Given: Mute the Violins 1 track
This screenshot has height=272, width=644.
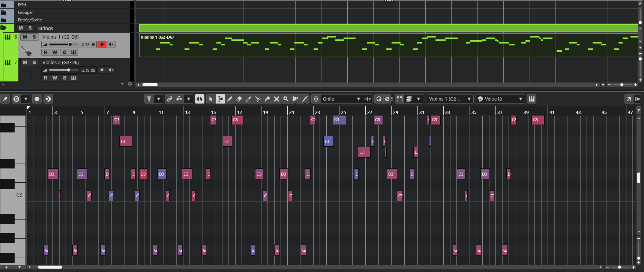Looking at the screenshot, I should point(25,37).
